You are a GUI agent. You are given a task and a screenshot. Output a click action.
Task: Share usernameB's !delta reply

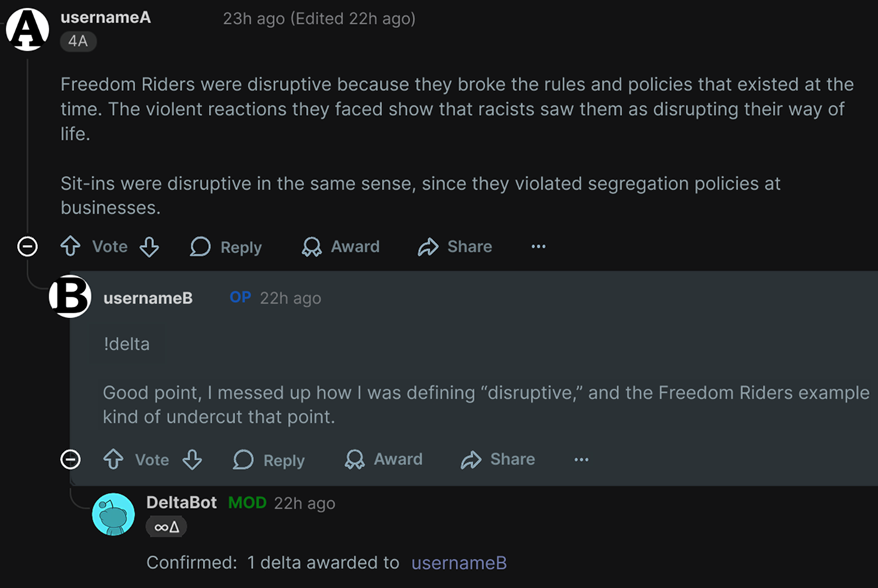498,460
